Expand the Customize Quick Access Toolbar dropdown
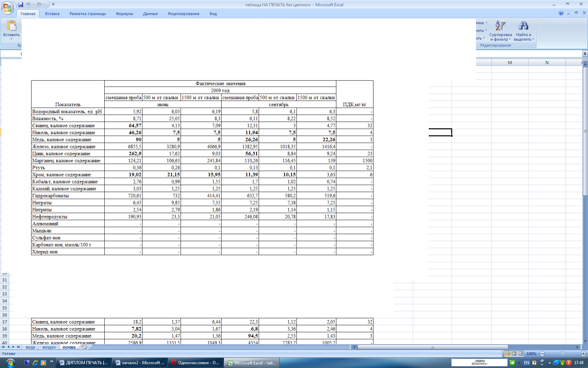588x368 pixels. pyautogui.click(x=53, y=5)
